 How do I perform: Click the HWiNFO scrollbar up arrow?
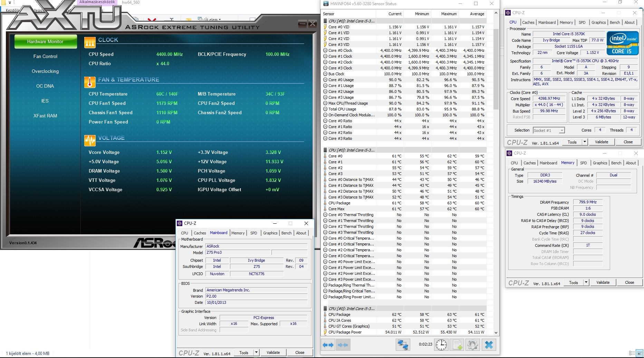click(x=496, y=13)
